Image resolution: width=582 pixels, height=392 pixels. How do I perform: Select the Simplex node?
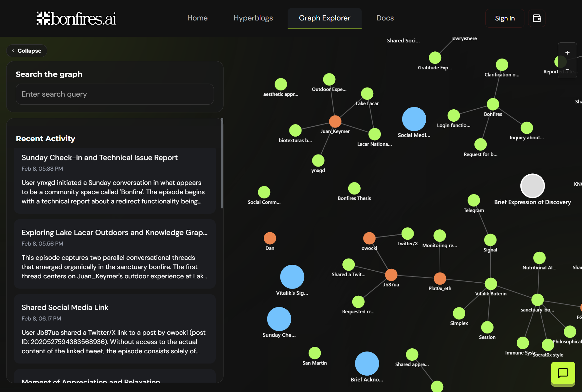pos(459,313)
